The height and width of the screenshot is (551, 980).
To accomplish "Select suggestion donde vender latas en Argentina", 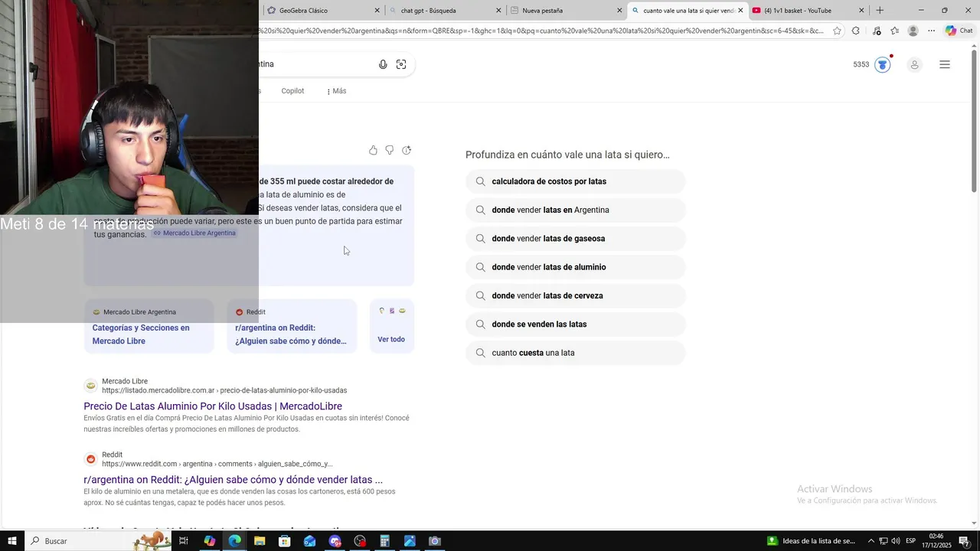I will (x=575, y=210).
